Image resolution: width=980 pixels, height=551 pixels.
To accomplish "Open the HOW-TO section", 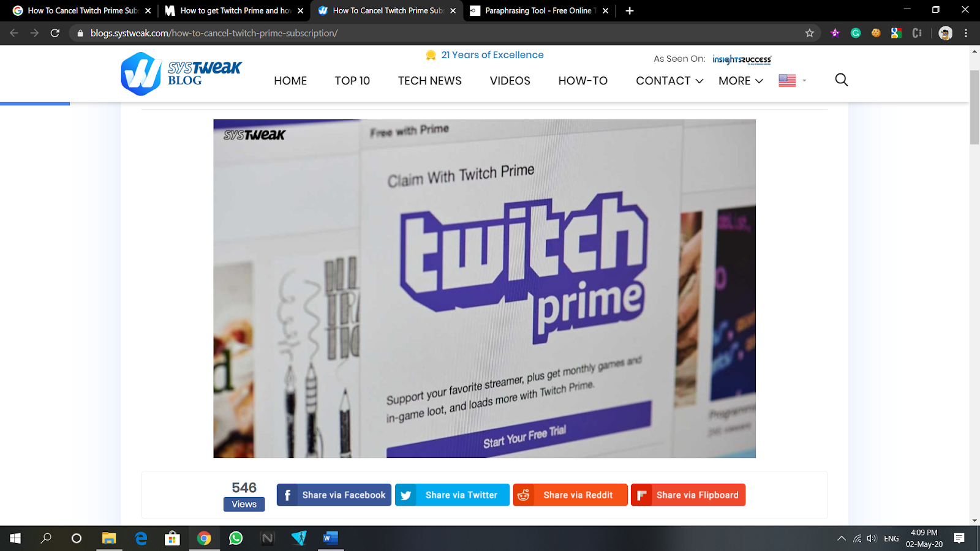I will pos(583,81).
